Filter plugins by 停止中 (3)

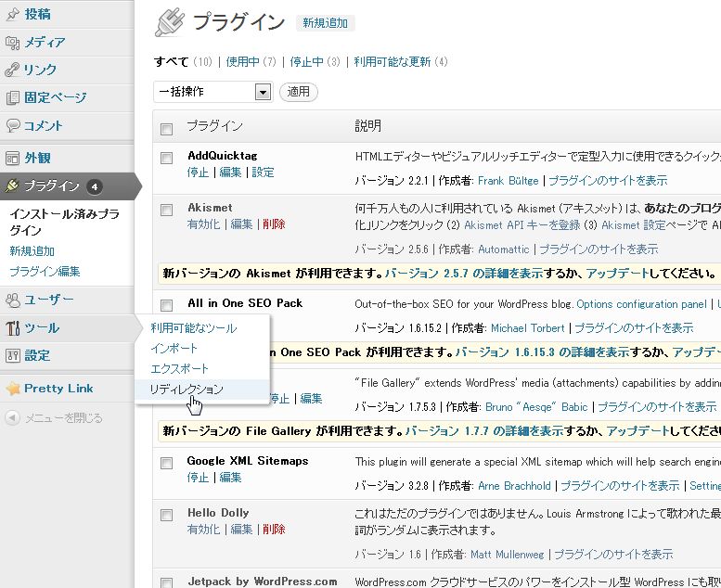click(315, 61)
